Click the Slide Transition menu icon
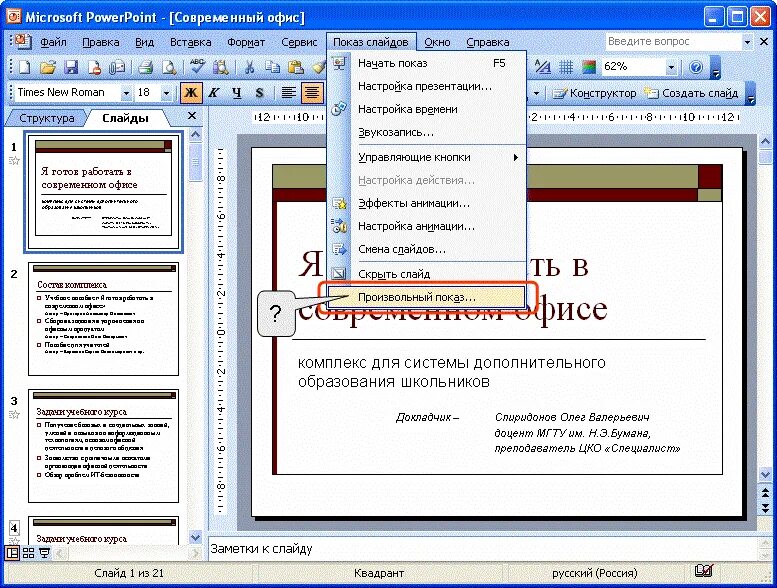Image resolution: width=777 pixels, height=588 pixels. pos(339,249)
